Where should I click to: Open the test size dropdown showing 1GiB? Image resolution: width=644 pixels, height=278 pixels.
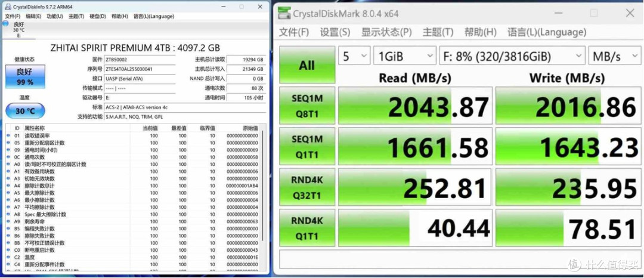tap(404, 56)
